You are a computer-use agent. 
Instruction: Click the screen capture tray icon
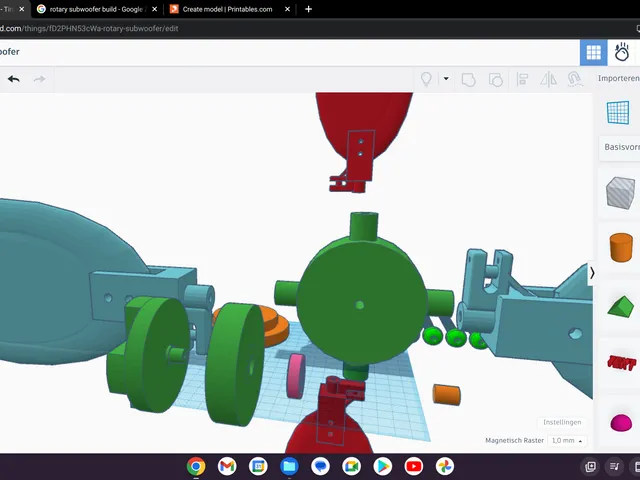590,466
